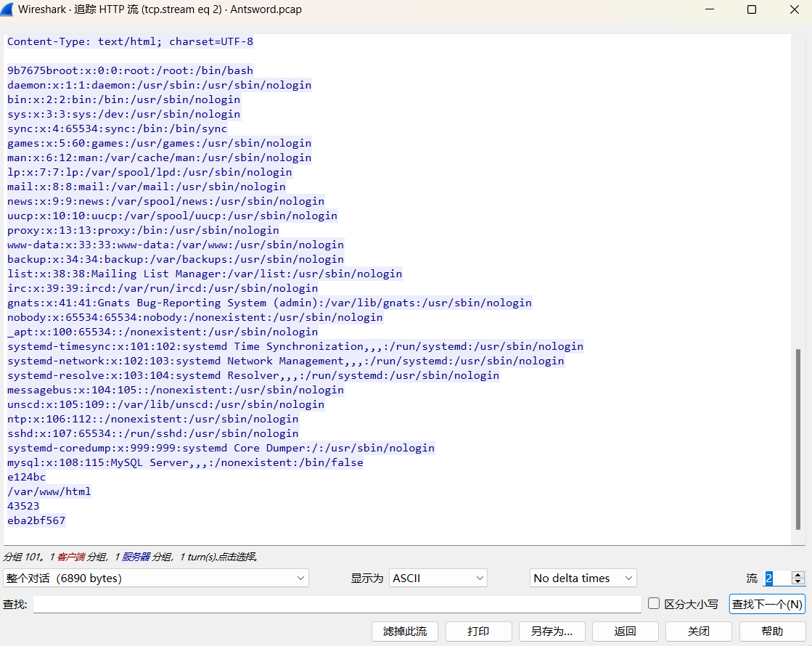Click the unscd:x:105:109 line
Image resolution: width=812 pixels, height=646 pixels.
click(165, 404)
